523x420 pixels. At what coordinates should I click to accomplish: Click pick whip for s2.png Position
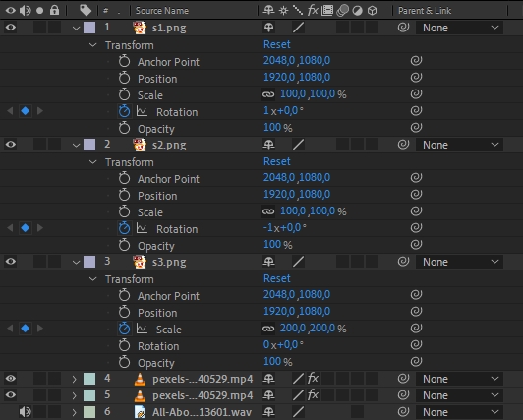pyautogui.click(x=416, y=195)
